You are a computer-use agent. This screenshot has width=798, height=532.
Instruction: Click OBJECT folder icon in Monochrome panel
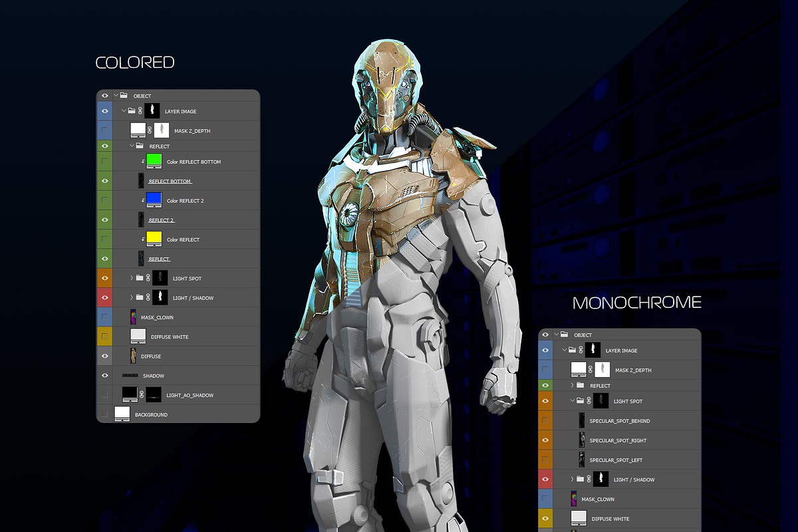(564, 334)
